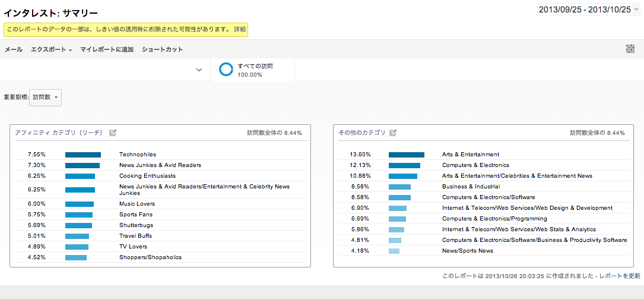
Task: Open the QR code icon in toolbar
Action: (x=630, y=49)
